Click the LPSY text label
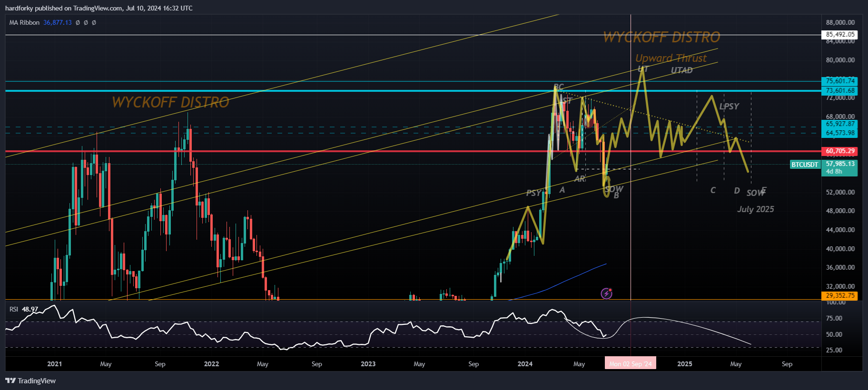This screenshot has width=868, height=390. tap(729, 107)
